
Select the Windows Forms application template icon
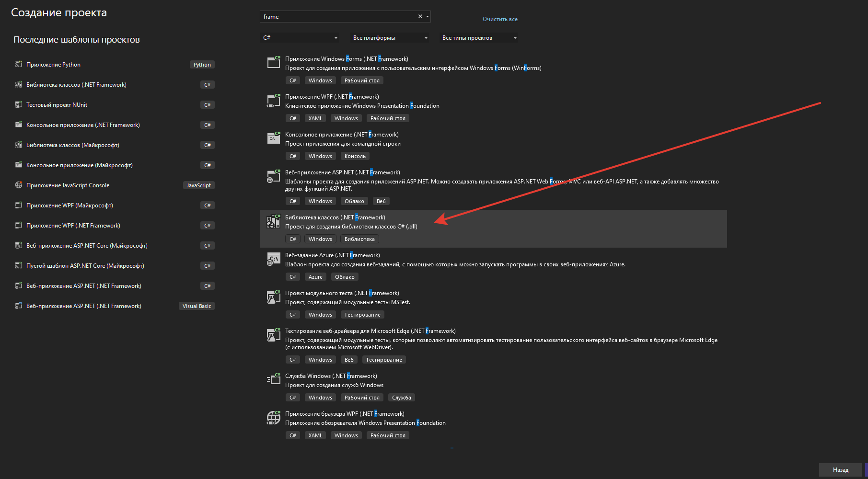[x=273, y=63]
